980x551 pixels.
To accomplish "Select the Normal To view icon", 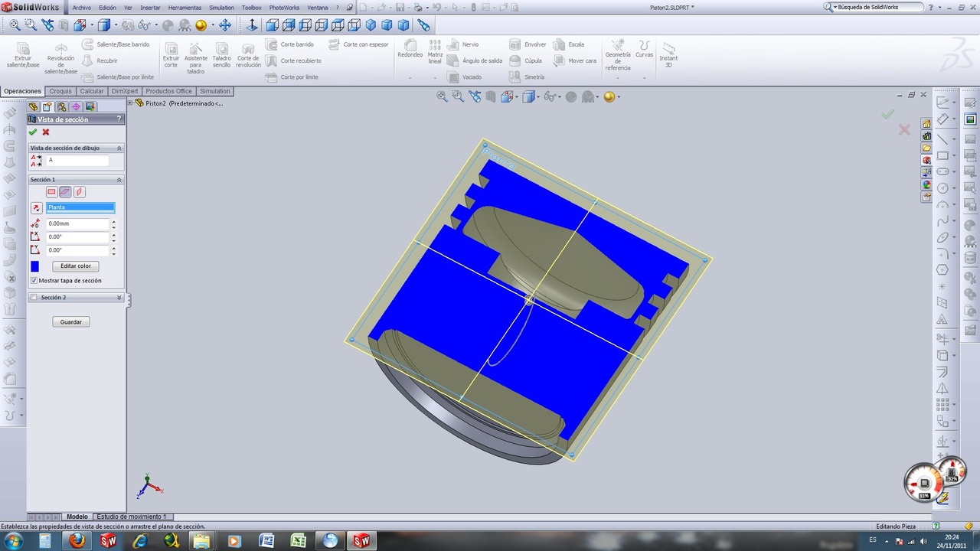I will point(252,25).
